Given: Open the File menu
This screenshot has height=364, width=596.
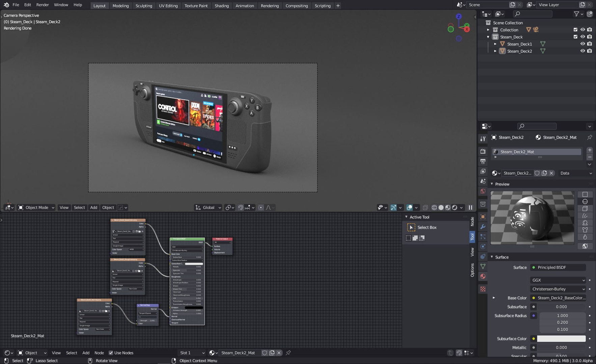Looking at the screenshot, I should [x=16, y=5].
